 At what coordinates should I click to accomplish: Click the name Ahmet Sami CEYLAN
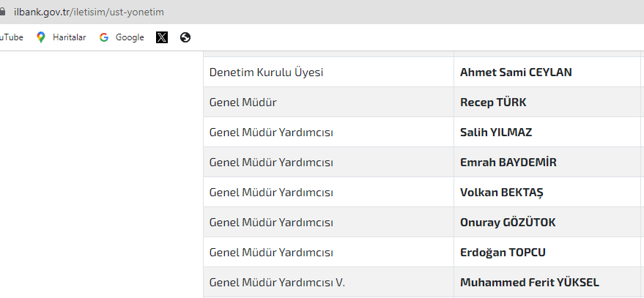click(516, 72)
